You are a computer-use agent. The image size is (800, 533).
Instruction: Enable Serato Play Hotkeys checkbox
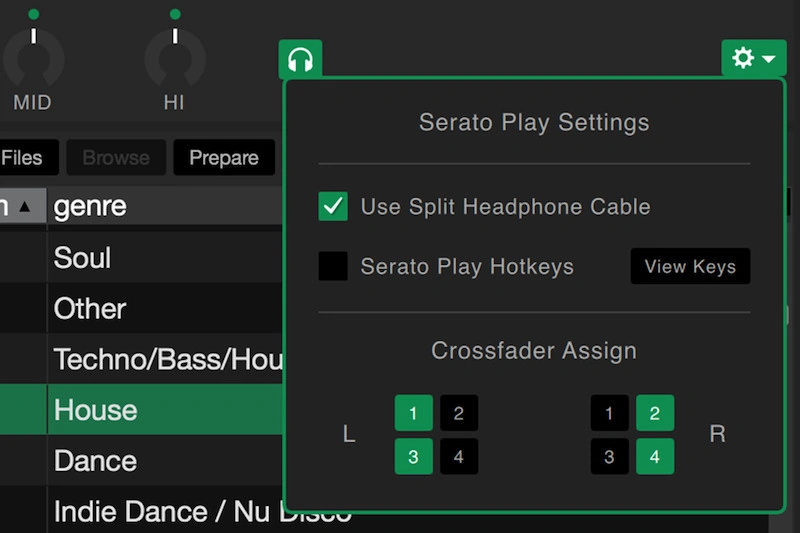click(333, 266)
